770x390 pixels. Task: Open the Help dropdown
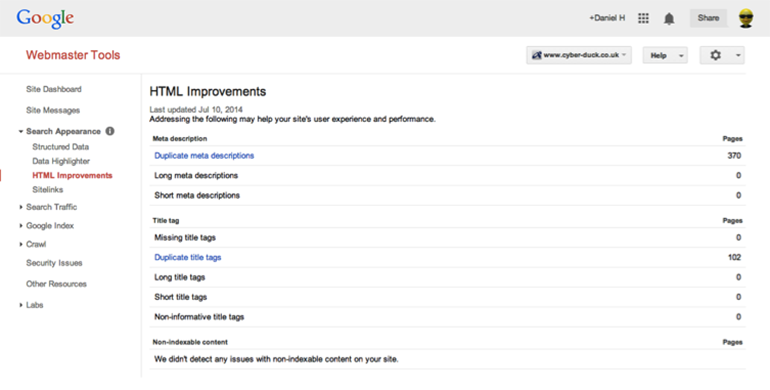[x=665, y=55]
